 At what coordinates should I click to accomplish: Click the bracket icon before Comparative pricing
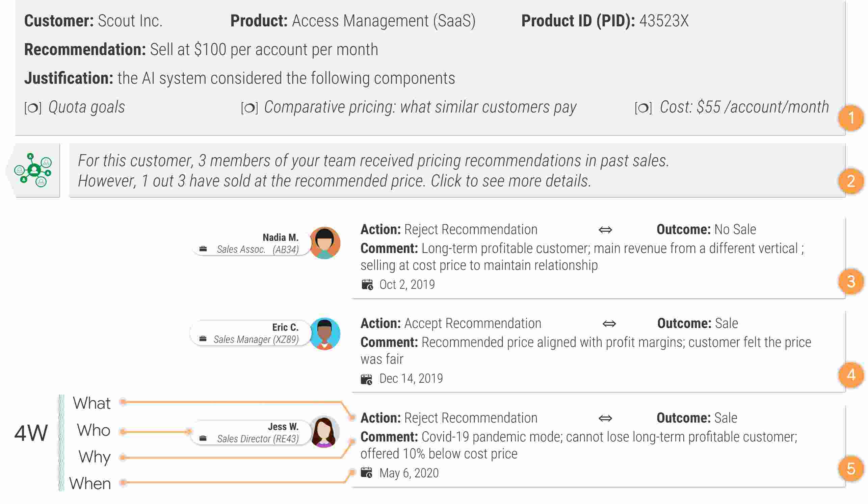[x=249, y=108]
